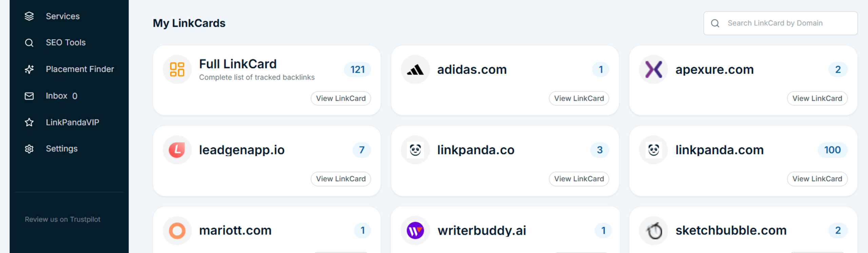Image resolution: width=868 pixels, height=253 pixels.
Task: View LinkCard for Full LinkCard
Action: (x=341, y=98)
